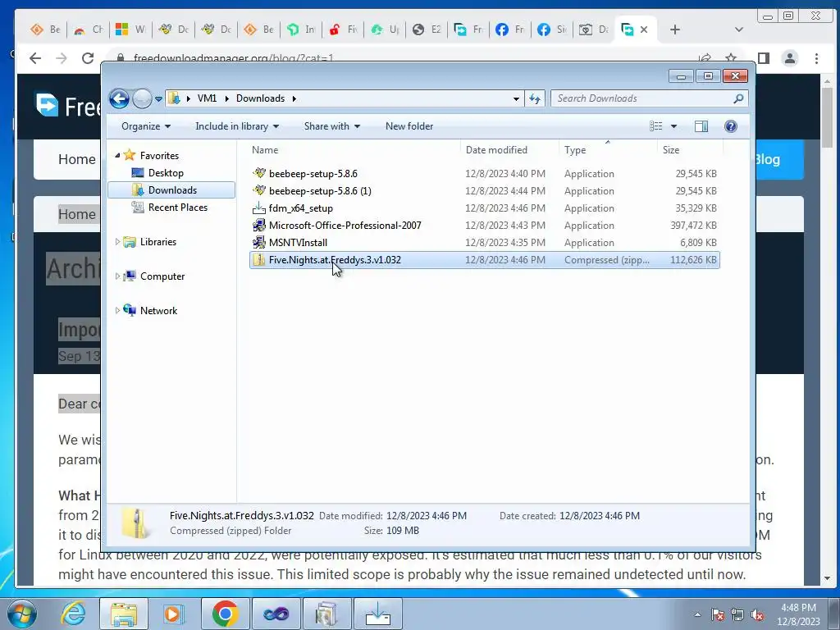Expand the Computer tree node
The image size is (840, 630).
tap(117, 276)
